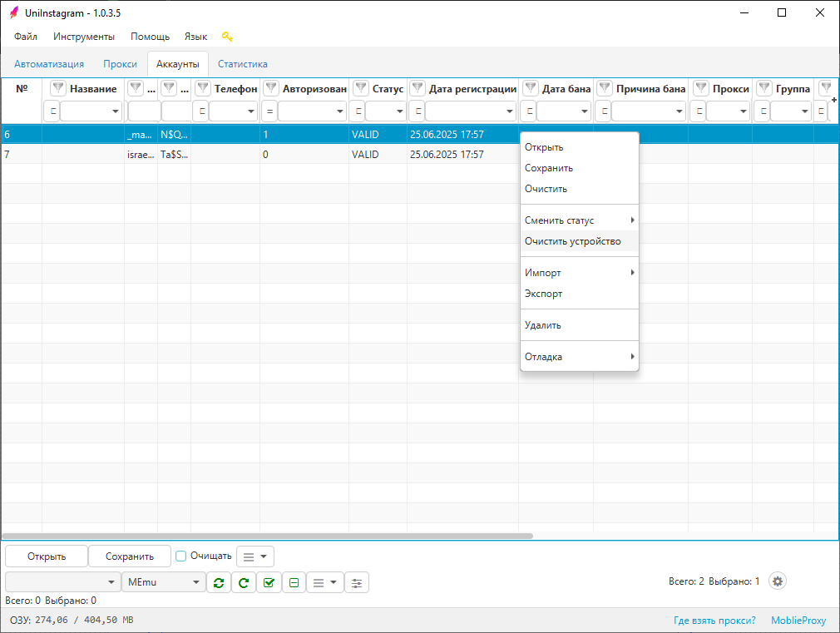Choose Экспорт in context menu
Screen dimensions: 840x633
[x=580, y=293]
